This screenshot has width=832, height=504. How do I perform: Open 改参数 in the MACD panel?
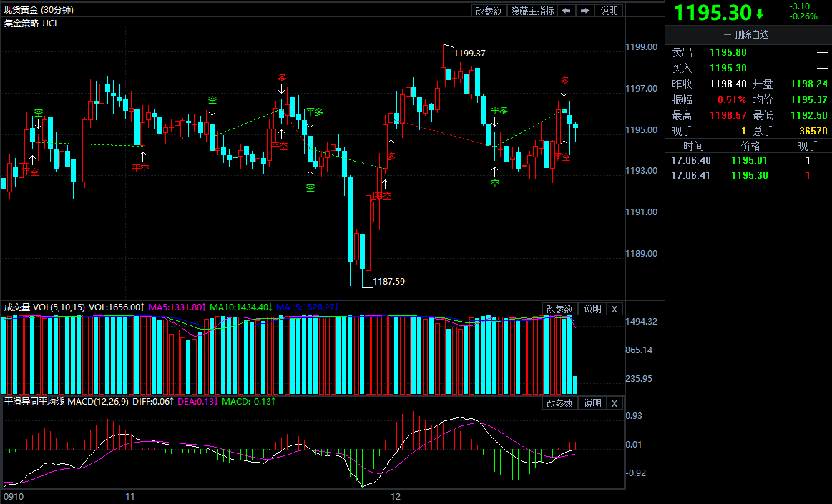560,403
